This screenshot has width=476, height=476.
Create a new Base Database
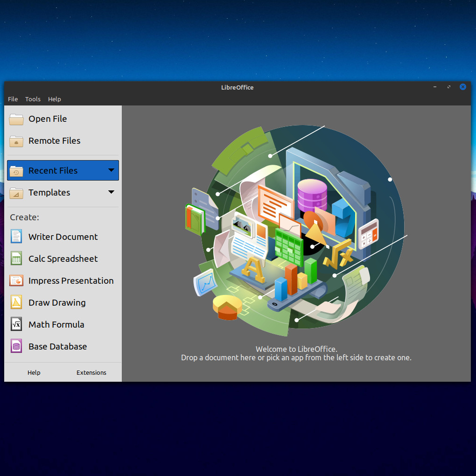[57, 346]
